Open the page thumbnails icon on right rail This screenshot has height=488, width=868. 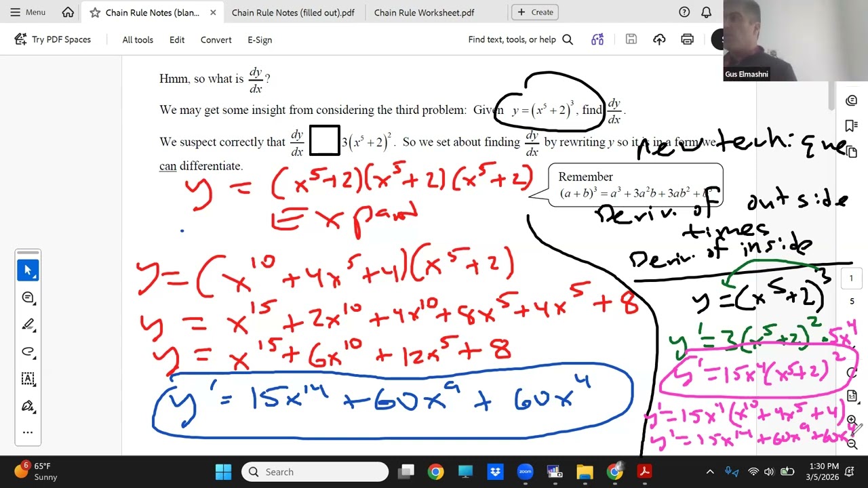pyautogui.click(x=852, y=152)
